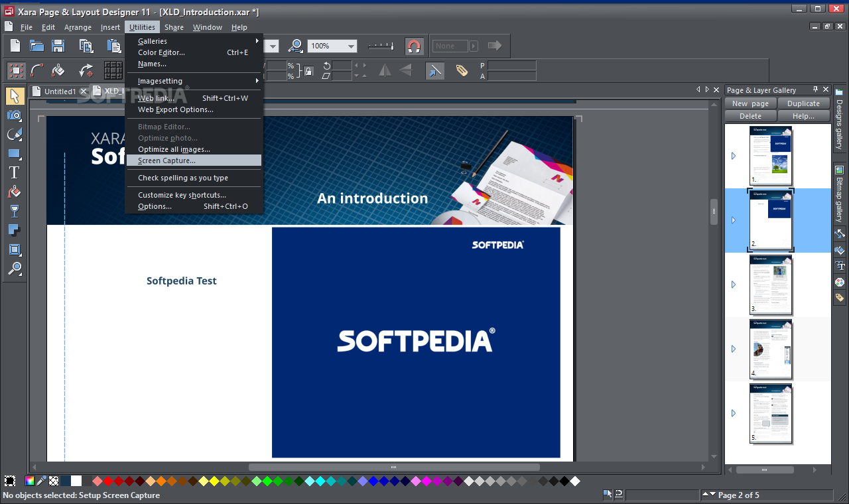Save the document with floppy icon
Viewport: 849px width, 504px height.
[x=58, y=46]
